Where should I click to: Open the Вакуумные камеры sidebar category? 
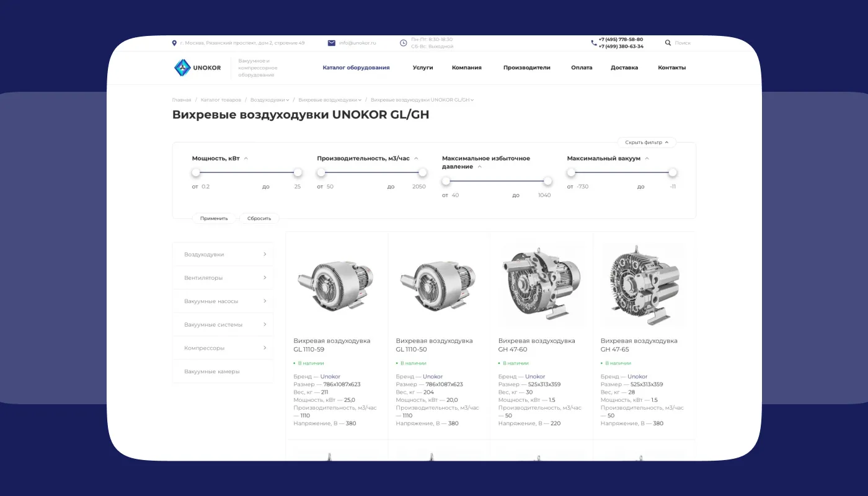(x=223, y=371)
